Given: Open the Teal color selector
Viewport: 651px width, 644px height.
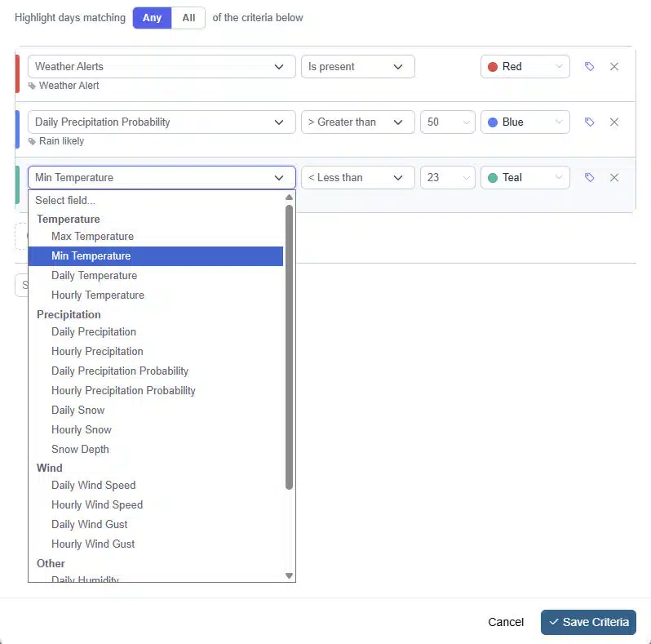Looking at the screenshot, I should [x=525, y=178].
